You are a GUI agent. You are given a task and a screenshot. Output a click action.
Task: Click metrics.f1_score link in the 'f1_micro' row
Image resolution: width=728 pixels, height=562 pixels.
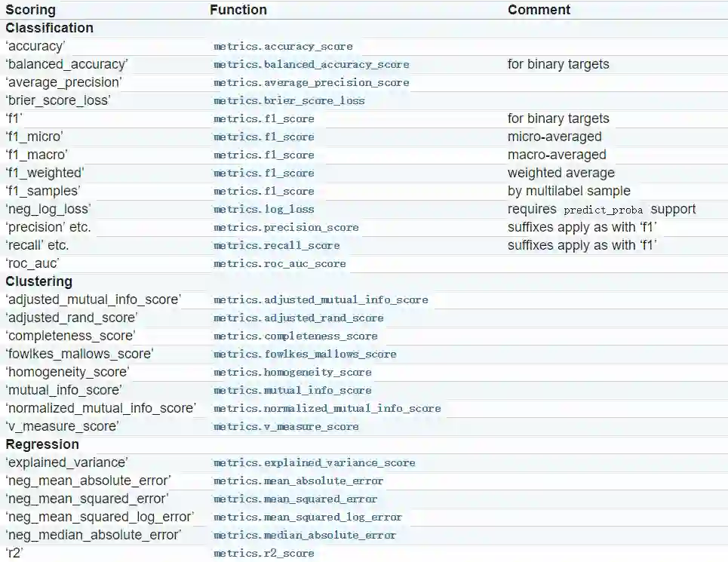[263, 137]
